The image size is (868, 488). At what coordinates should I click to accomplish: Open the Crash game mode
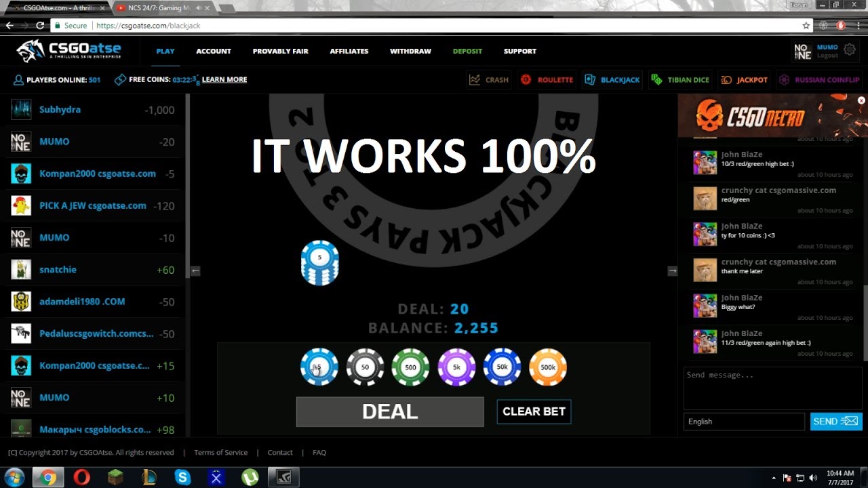click(x=488, y=79)
